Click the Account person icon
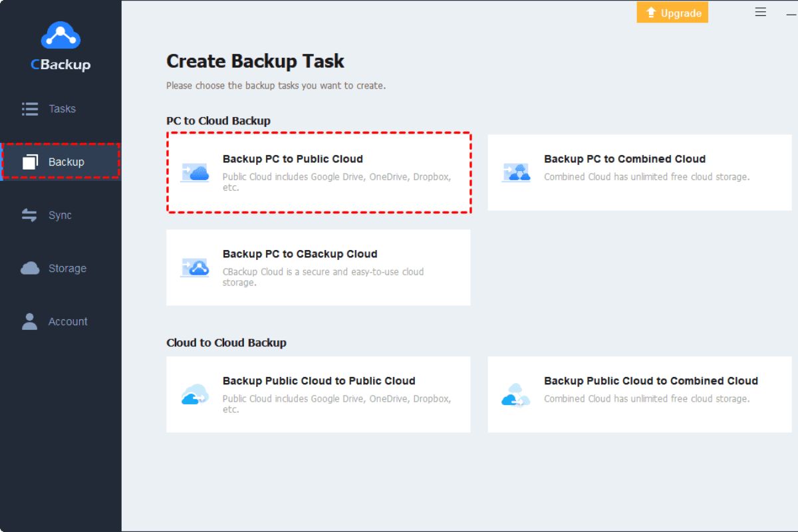Viewport: 798px width, 532px height. pos(30,321)
